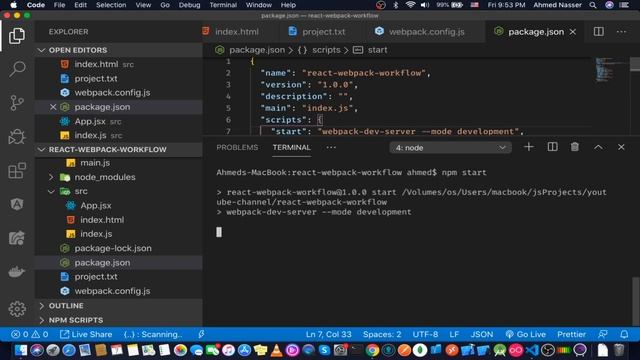Close the package.json editor tab
Image resolution: width=640 pixels, height=360 pixels.
(x=573, y=32)
